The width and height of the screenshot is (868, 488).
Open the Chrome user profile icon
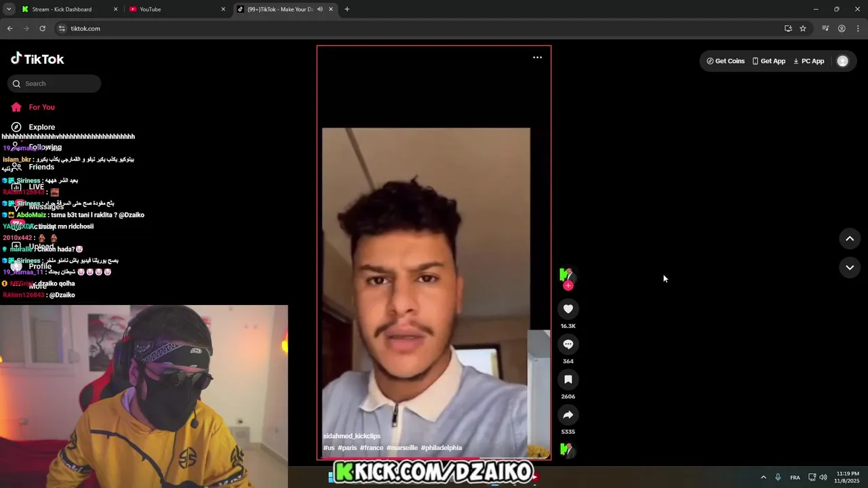coord(842,28)
